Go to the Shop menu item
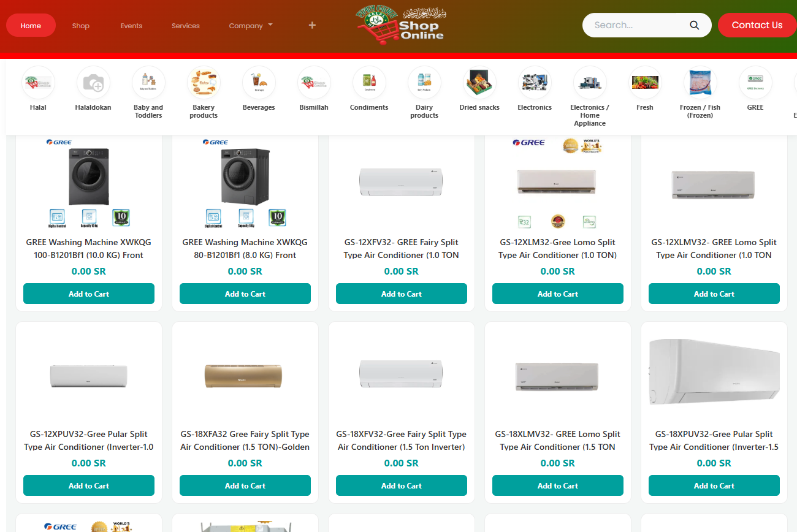Image resolution: width=797 pixels, height=532 pixels. click(81, 26)
